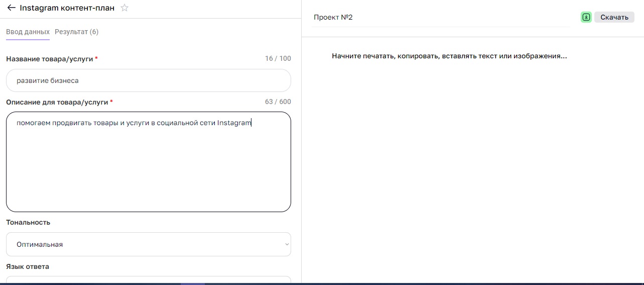Click the green download icon

(586, 17)
